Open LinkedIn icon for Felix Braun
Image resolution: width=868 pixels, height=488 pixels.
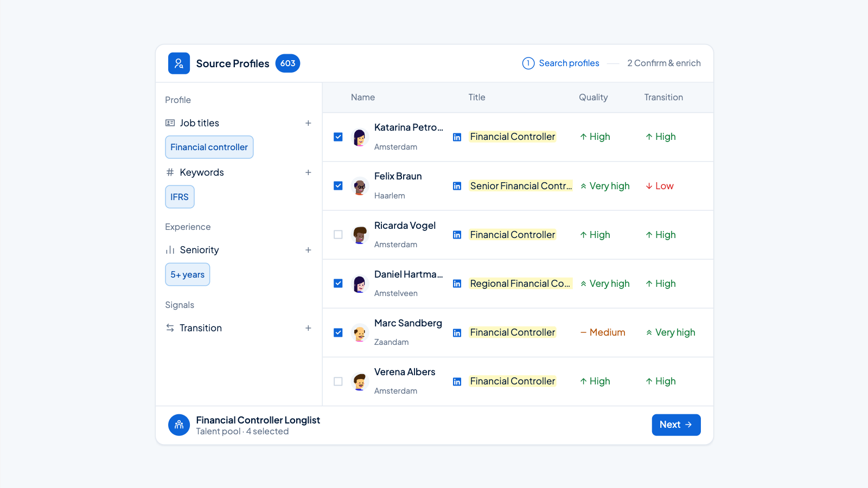click(457, 186)
